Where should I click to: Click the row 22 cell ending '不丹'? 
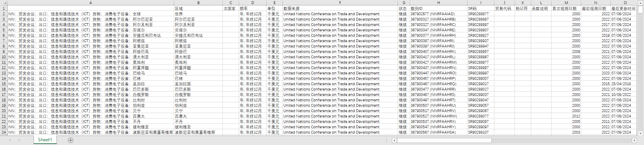coord(91,121)
